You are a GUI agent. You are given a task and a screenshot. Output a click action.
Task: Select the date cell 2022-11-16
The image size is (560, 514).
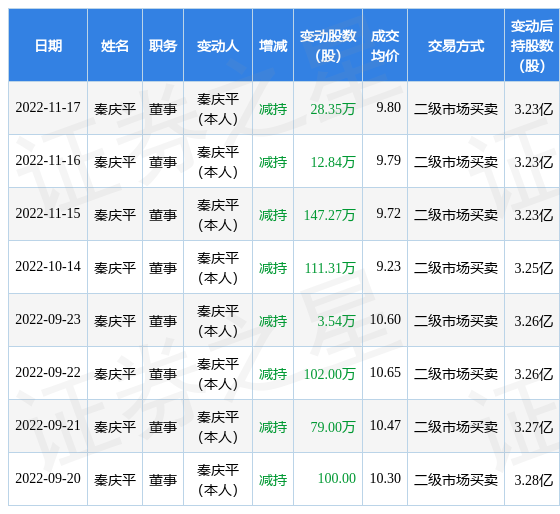coord(48,160)
